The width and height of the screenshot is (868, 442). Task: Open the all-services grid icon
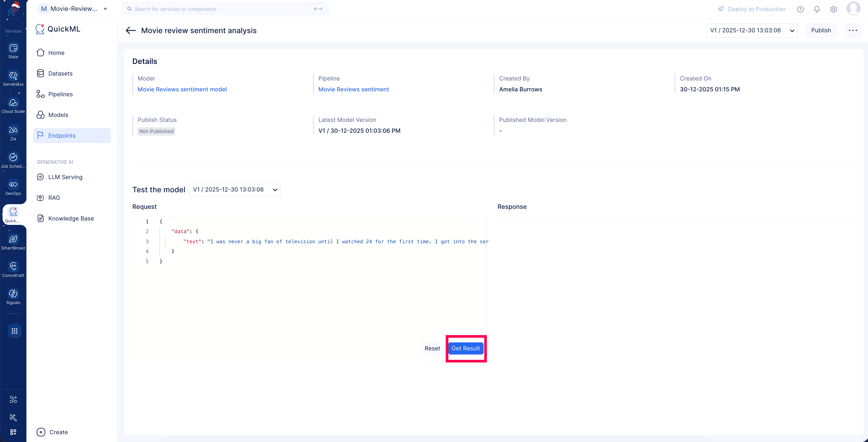point(14,331)
